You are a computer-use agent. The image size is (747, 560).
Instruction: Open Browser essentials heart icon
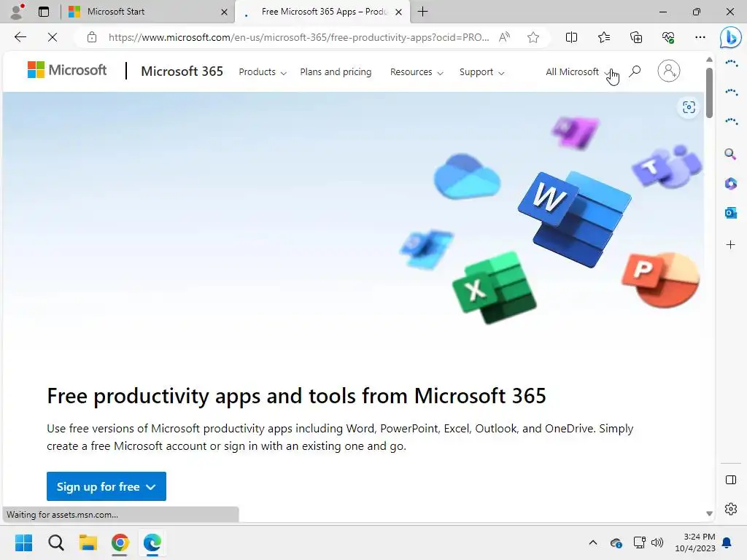[668, 37]
